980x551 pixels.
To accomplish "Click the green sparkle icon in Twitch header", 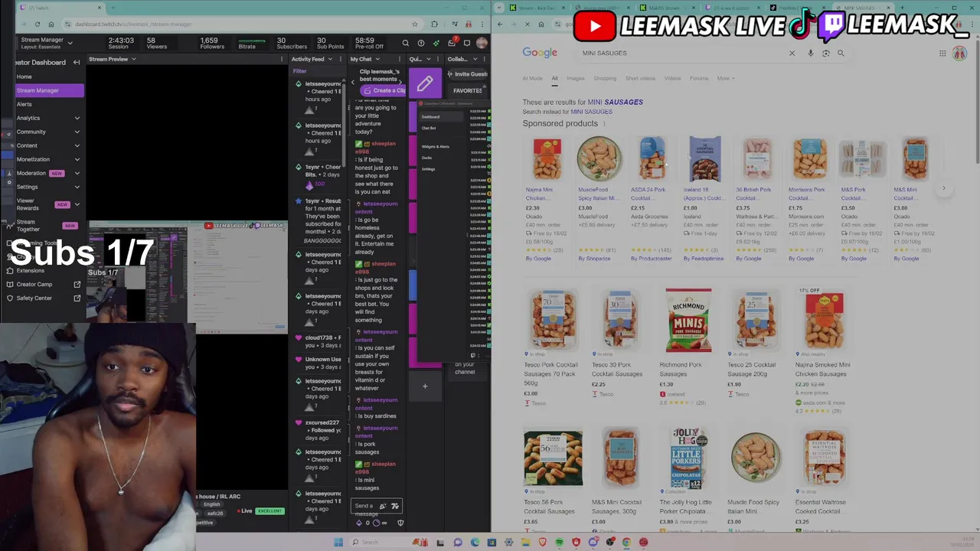I will (436, 43).
